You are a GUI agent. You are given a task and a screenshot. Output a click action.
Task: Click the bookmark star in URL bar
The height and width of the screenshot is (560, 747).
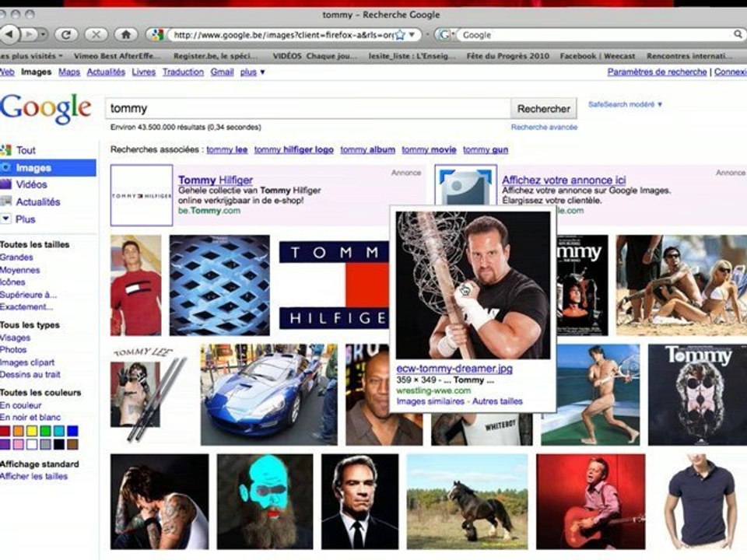click(400, 35)
